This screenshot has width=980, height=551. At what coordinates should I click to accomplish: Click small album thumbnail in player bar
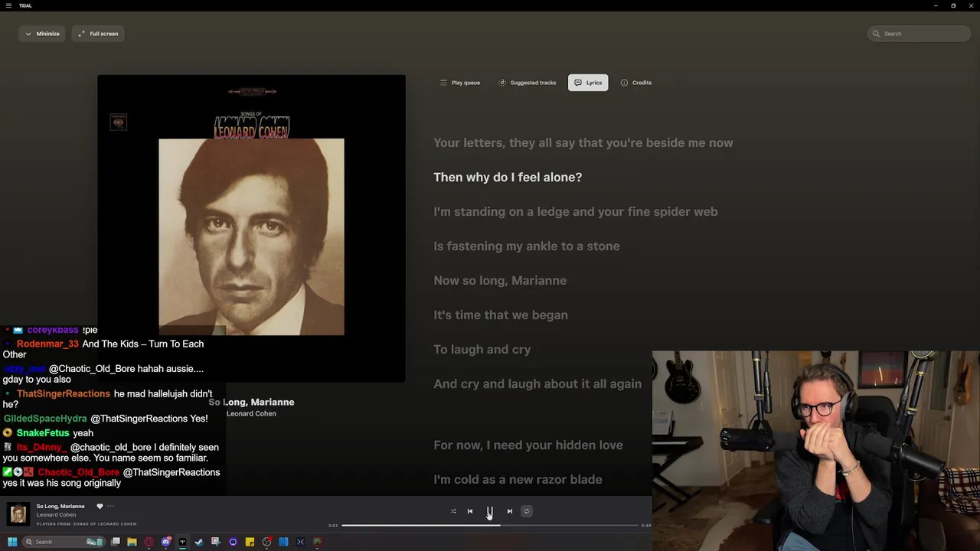pyautogui.click(x=18, y=514)
